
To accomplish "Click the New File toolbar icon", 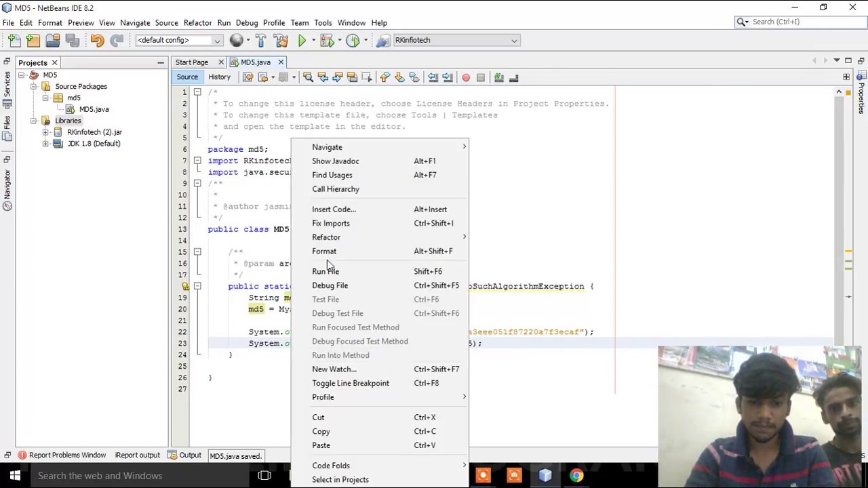I will tap(14, 41).
